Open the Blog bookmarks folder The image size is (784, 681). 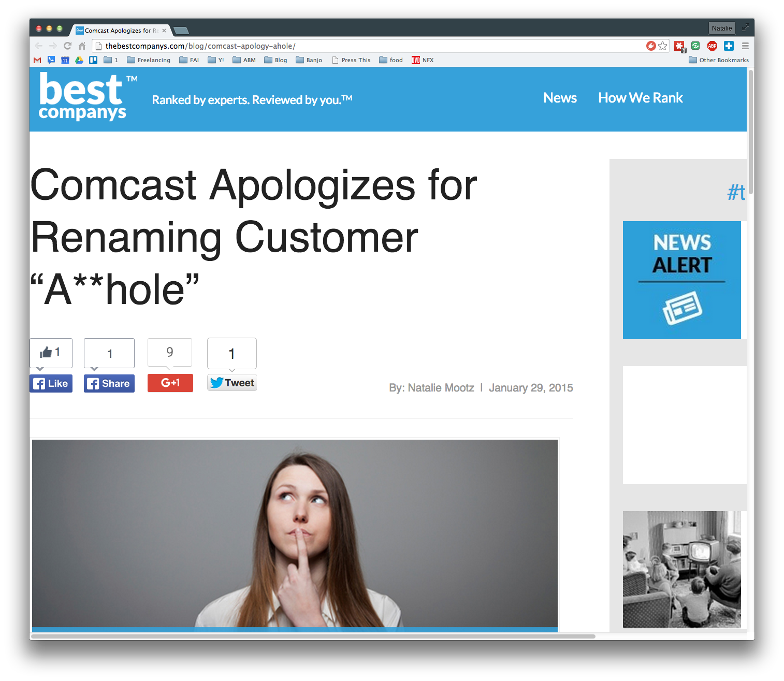275,60
